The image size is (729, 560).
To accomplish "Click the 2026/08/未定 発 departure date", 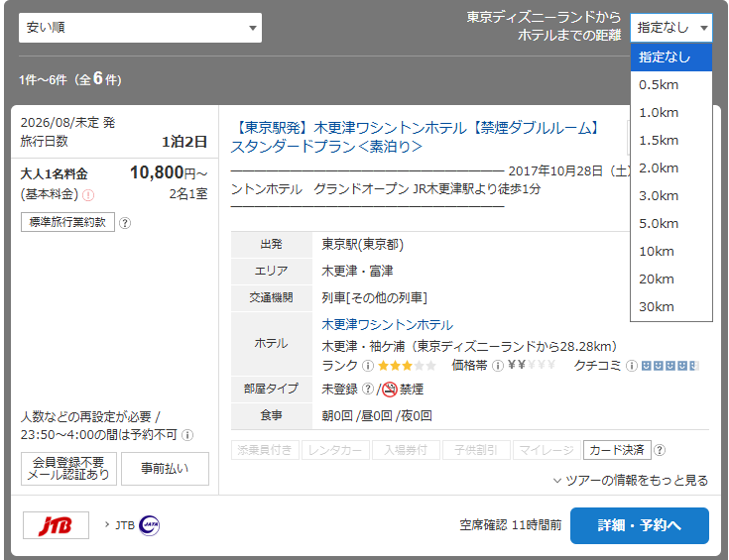I will pyautogui.click(x=67, y=123).
